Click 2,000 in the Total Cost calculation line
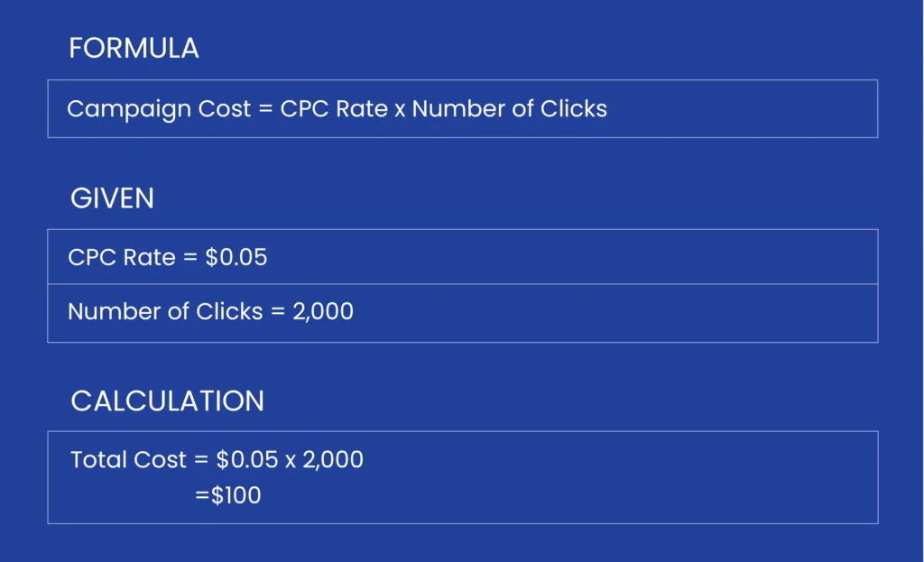The image size is (924, 562). 332,460
